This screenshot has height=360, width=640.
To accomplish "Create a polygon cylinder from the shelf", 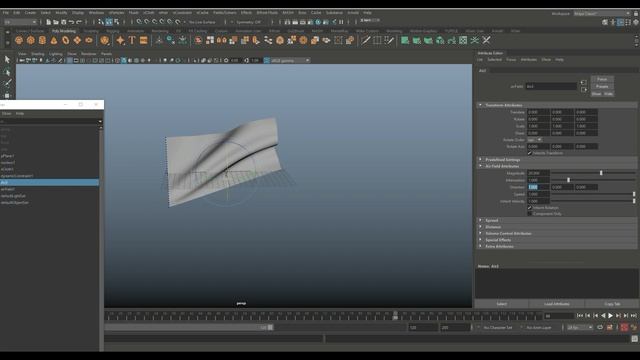I will (42, 40).
